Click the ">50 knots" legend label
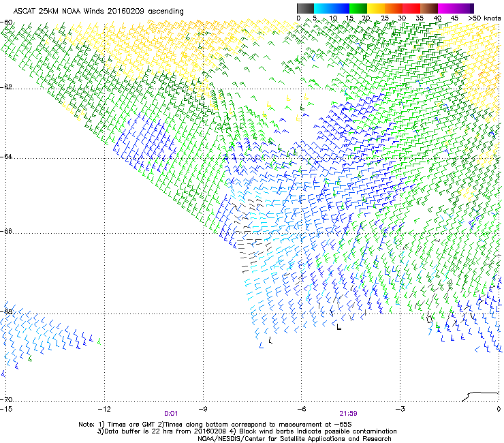Image resolution: width=504 pixels, height=443 pixels. click(484, 18)
